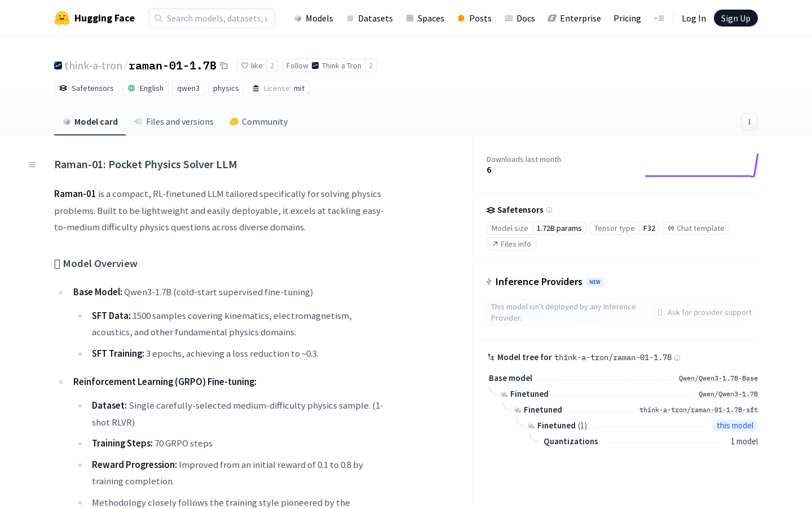Screen dimensions: 812x508
Task: Click the NEW badge by Inference Providers
Action: pyautogui.click(x=595, y=282)
